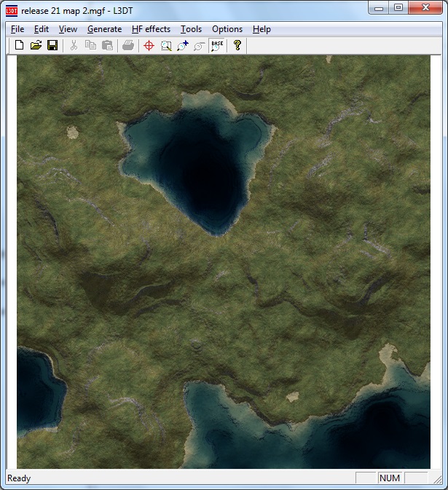Click the BASE magnifier toolbar icon
Screen dimensions: 448x490
pos(217,46)
